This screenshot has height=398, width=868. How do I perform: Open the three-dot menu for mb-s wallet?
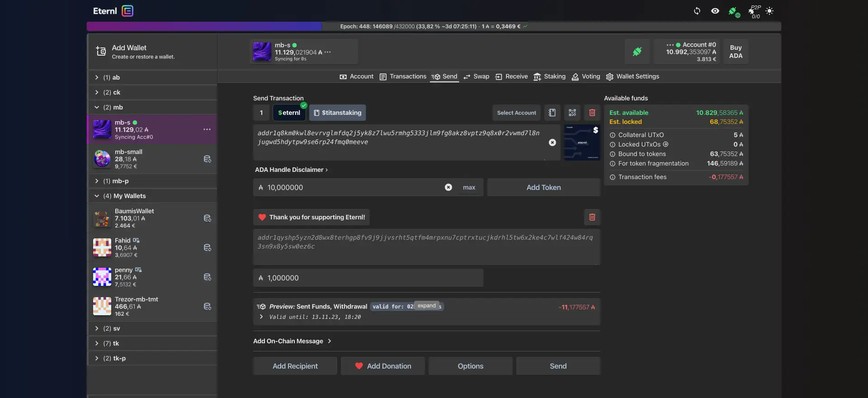point(207,129)
